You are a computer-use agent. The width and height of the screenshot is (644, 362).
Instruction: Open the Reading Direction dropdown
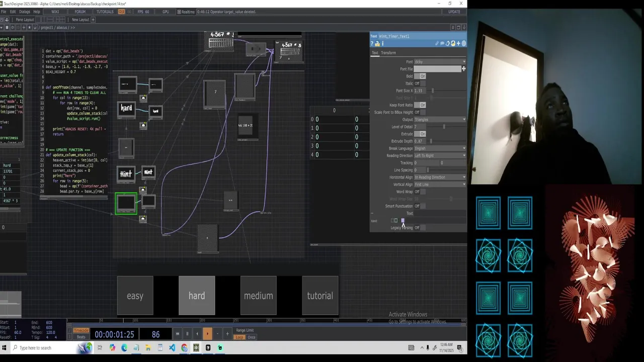click(440, 155)
